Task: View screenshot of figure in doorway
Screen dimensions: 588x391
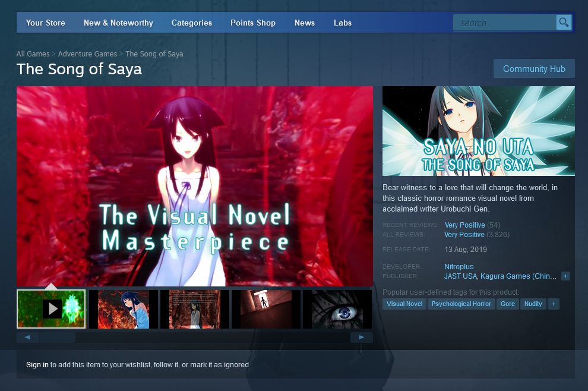Action: click(266, 309)
